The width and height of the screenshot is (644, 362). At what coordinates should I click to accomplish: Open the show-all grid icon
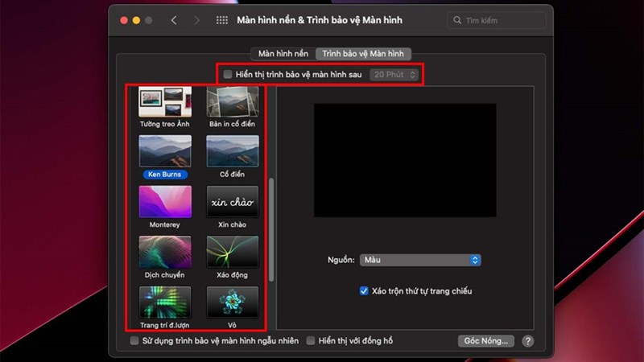[x=222, y=20]
